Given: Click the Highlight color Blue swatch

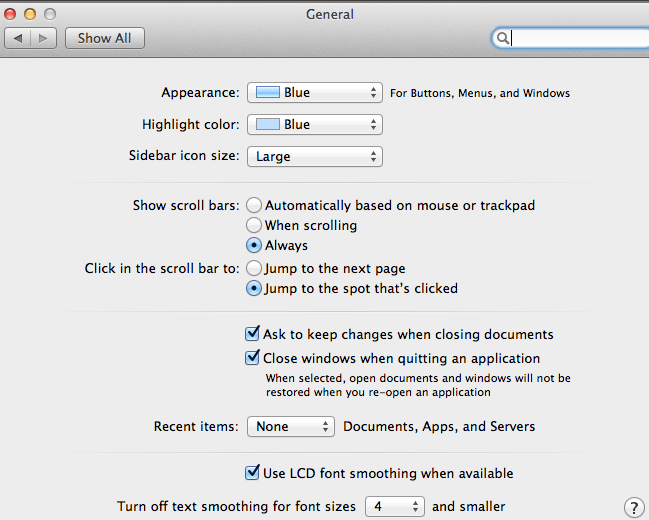Looking at the screenshot, I should [267, 124].
